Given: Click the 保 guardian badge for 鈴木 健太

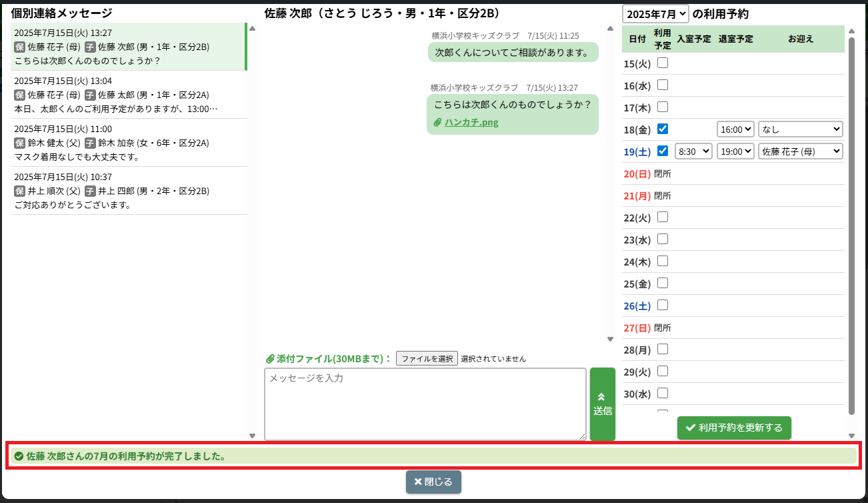Looking at the screenshot, I should [x=19, y=143].
